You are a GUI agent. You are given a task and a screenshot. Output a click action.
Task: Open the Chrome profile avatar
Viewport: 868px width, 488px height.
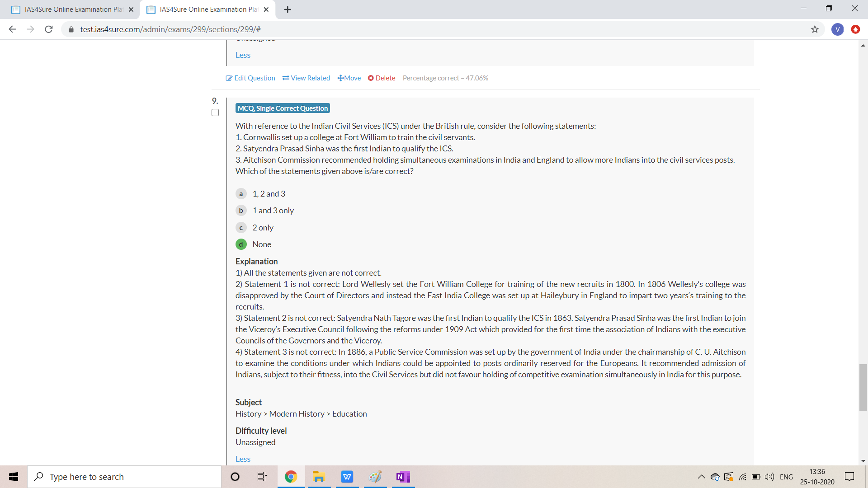click(837, 29)
